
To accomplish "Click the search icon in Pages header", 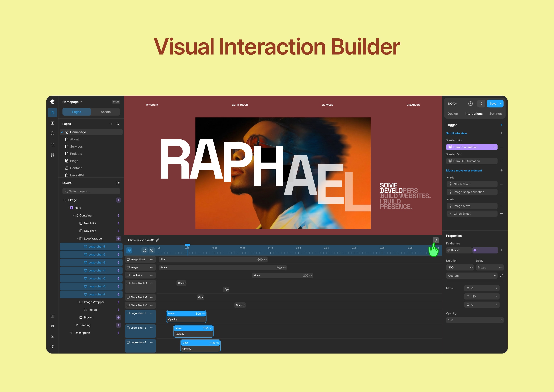I will [118, 124].
